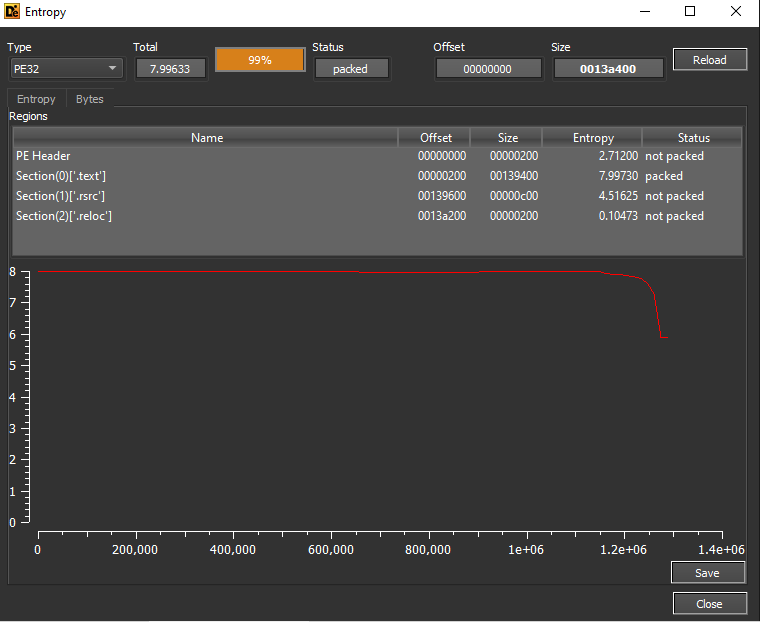The width and height of the screenshot is (760, 622).
Task: Click the entropy value 4.51625
Action: pos(618,196)
